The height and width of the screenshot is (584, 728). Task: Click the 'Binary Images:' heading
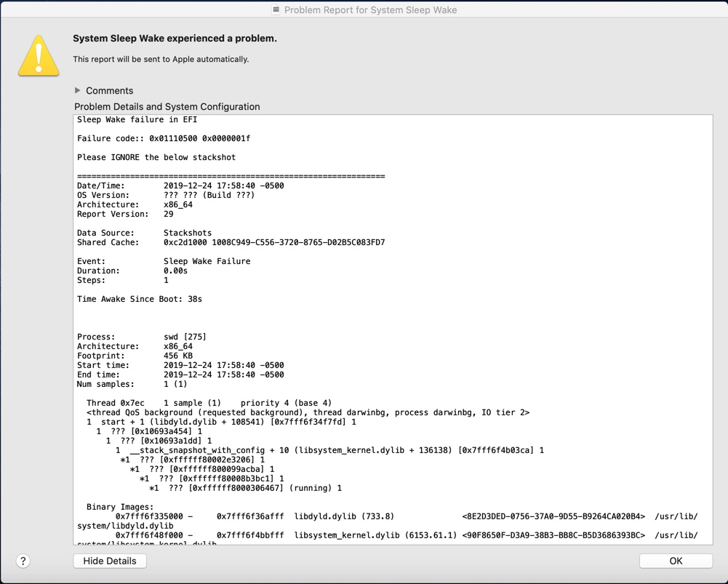tap(120, 507)
